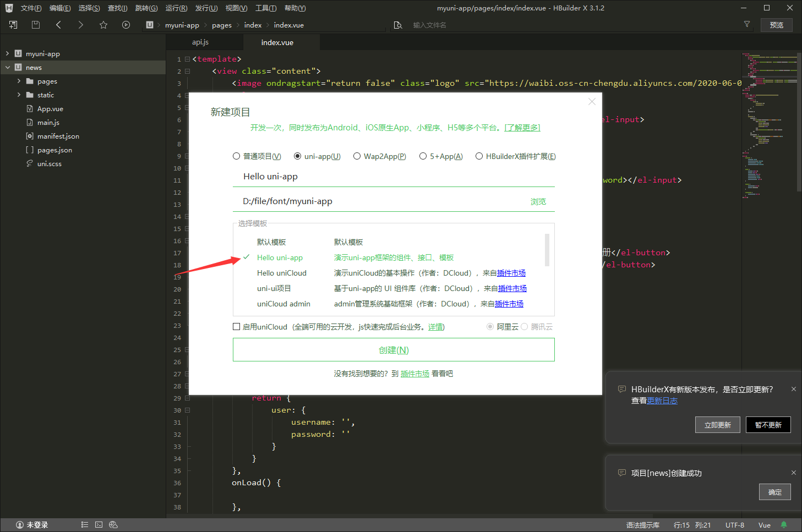Collapse the news project node
This screenshot has height=532, width=802.
click(7, 68)
